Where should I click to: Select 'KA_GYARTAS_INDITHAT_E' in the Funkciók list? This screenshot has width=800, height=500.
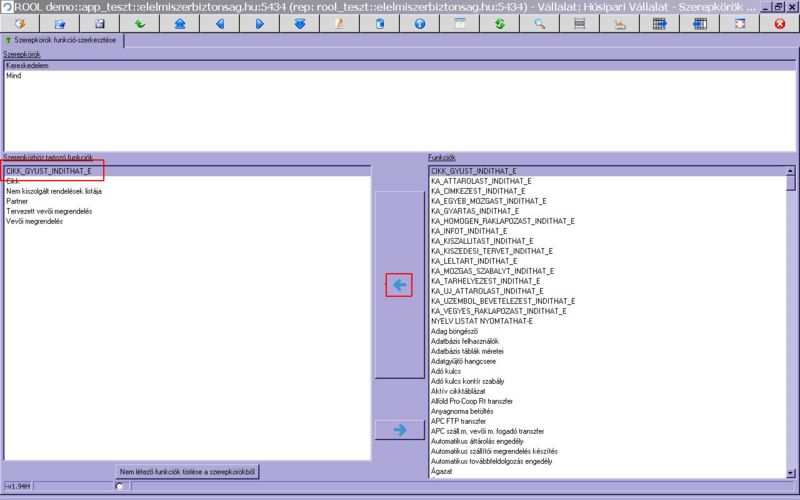tap(475, 211)
